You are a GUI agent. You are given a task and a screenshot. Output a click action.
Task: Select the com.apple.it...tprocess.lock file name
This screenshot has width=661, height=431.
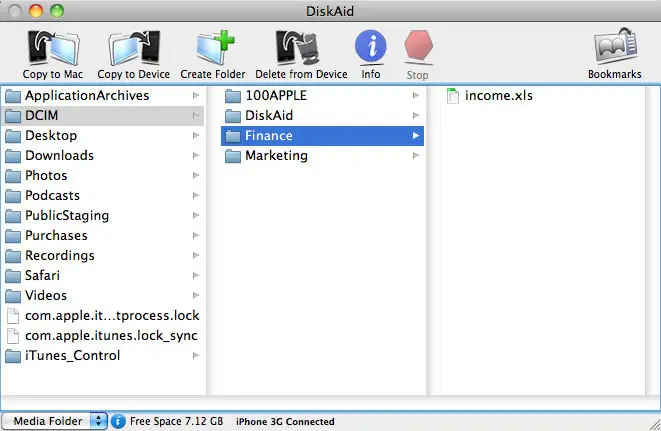112,315
